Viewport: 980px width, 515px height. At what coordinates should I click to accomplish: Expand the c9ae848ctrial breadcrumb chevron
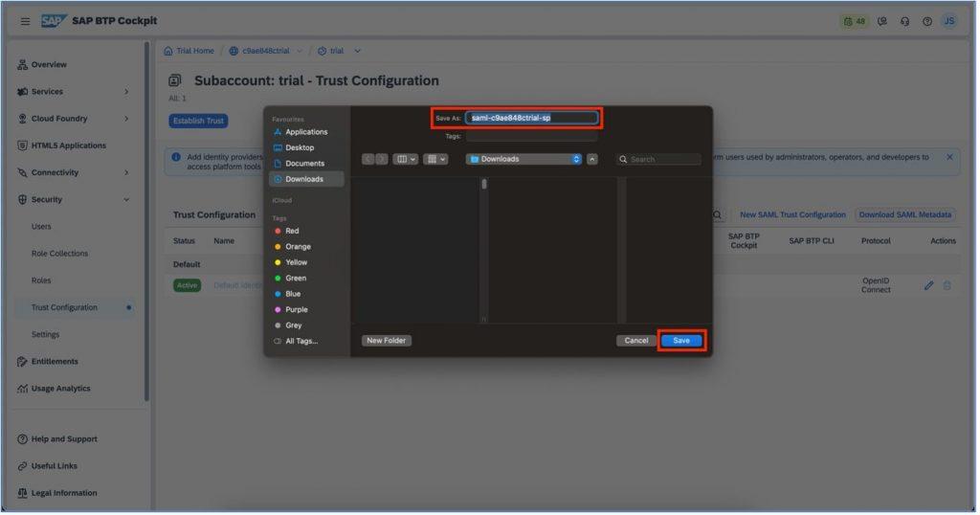click(x=301, y=52)
